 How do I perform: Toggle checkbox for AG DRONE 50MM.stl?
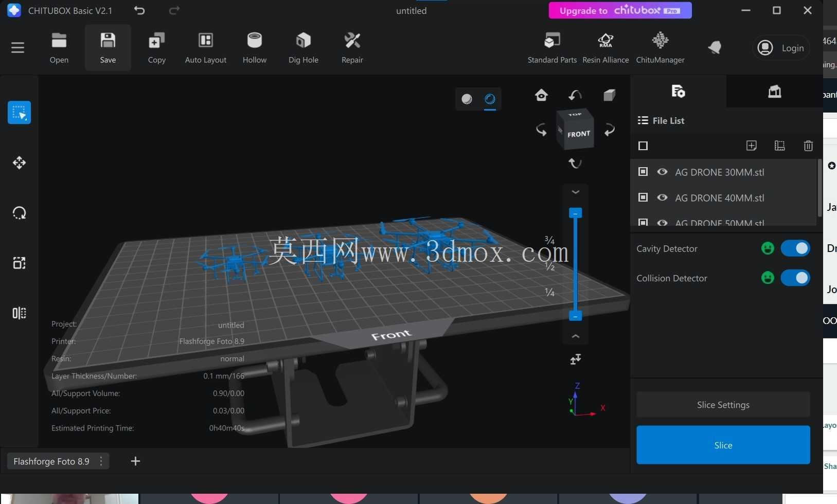point(643,222)
